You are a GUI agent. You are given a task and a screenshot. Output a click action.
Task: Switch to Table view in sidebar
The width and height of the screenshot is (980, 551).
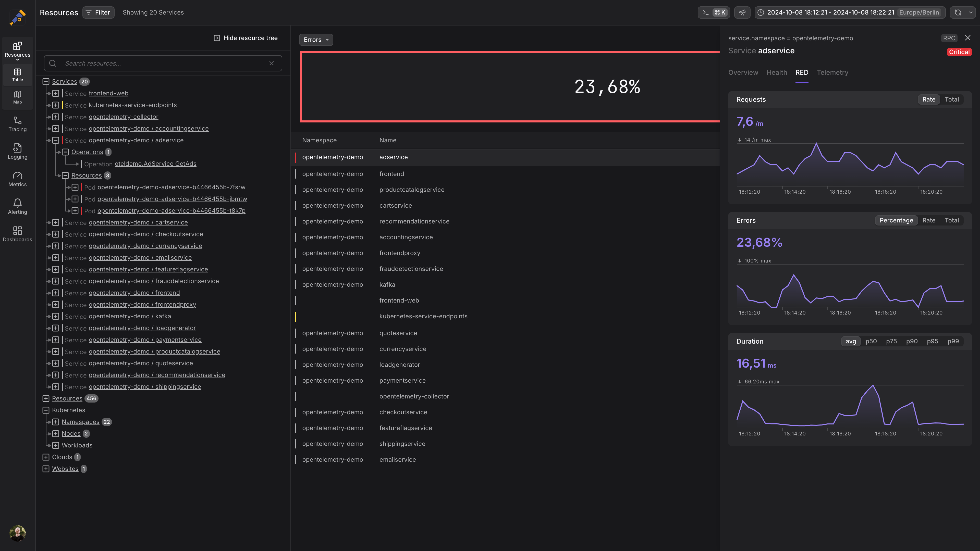coord(18,75)
